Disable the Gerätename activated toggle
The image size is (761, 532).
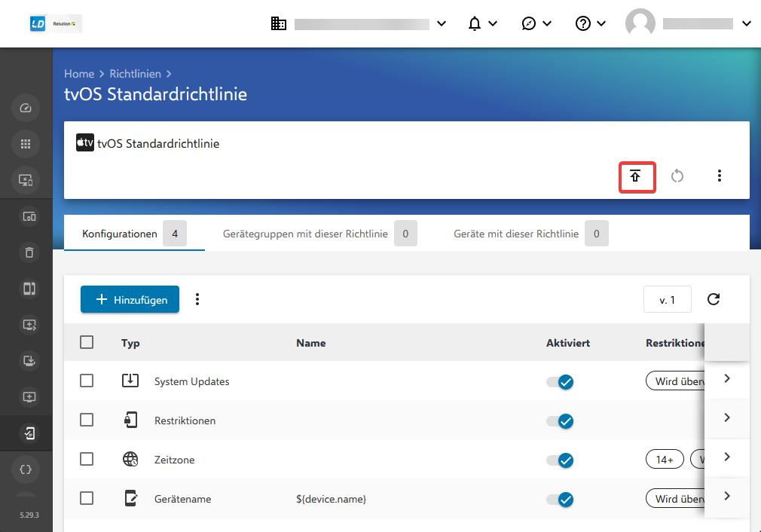tap(560, 500)
